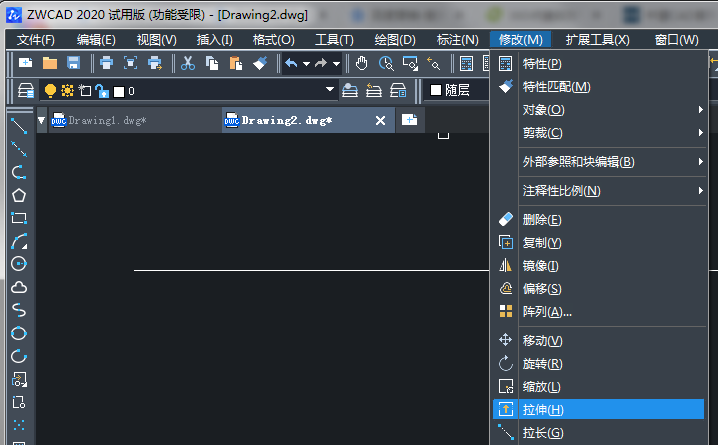The image size is (718, 445).
Task: Click the Cut scissors icon
Action: pos(187,63)
